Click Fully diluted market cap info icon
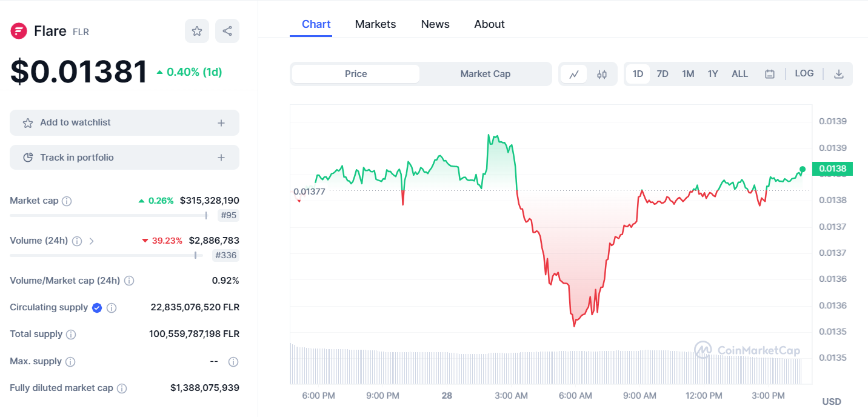Screen dimensions: 868x417 (122, 389)
